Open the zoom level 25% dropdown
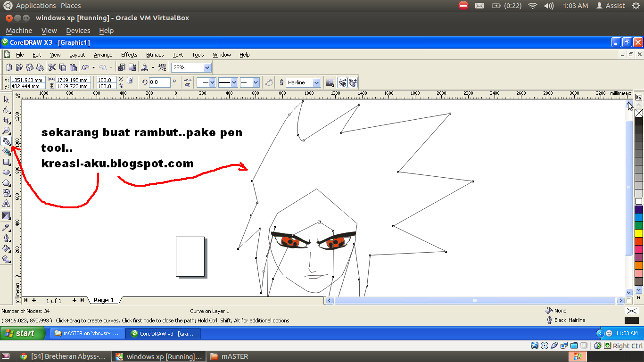Image resolution: width=644 pixels, height=362 pixels. point(207,67)
